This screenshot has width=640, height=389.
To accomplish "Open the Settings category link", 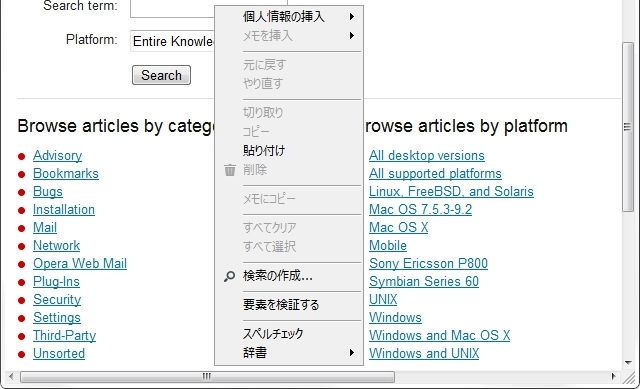I will pyautogui.click(x=57, y=317).
